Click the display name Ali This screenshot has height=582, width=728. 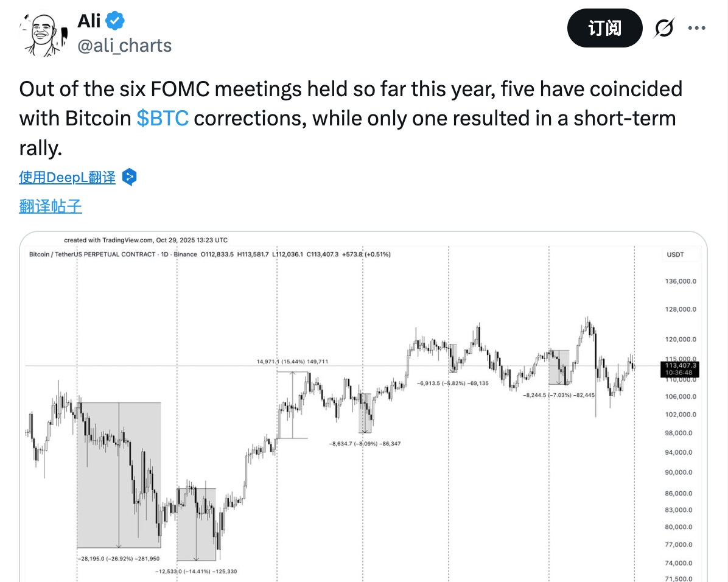coord(89,21)
